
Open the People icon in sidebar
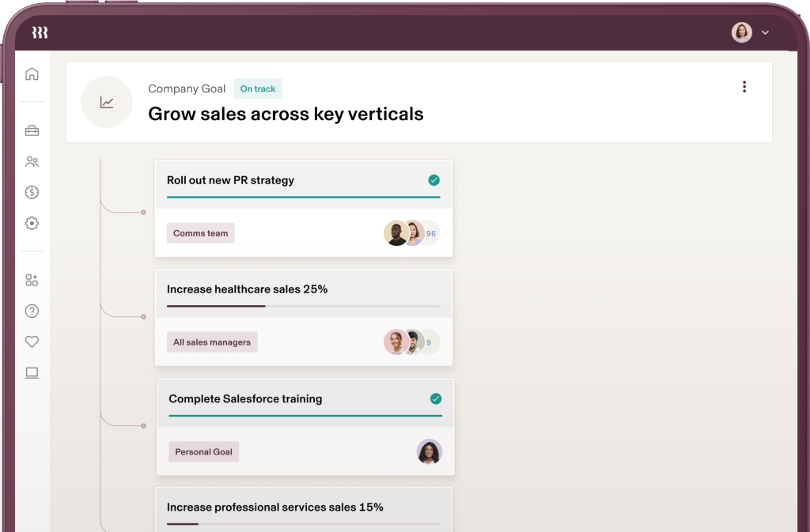[x=32, y=161]
